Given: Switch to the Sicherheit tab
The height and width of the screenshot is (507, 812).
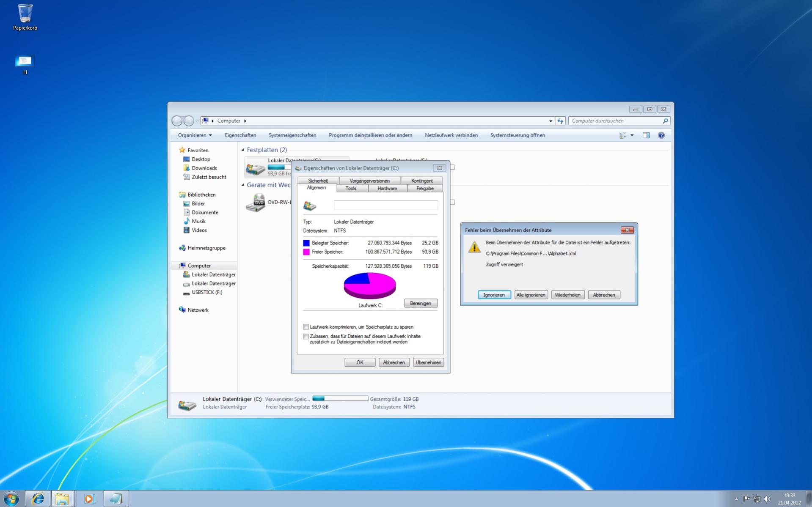Looking at the screenshot, I should point(318,181).
